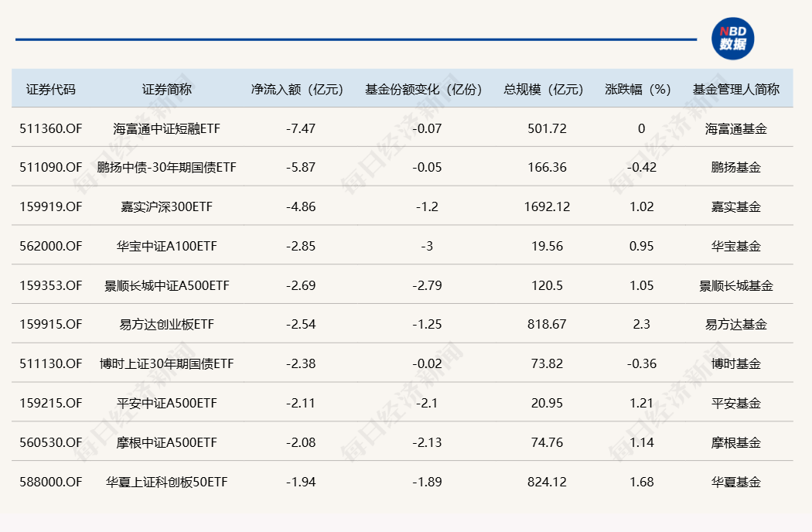The height and width of the screenshot is (532, 812).
Task: Click total scale 818.67
Action: [x=547, y=324]
